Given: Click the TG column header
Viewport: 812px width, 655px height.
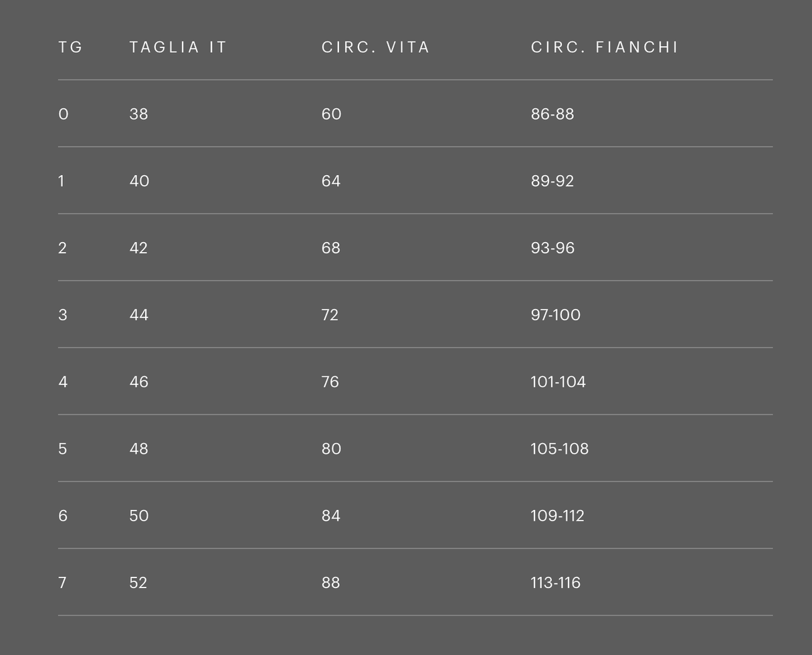Looking at the screenshot, I should coord(70,47).
